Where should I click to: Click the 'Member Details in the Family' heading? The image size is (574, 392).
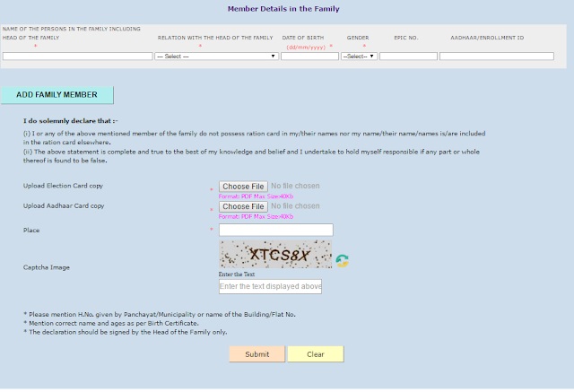point(283,9)
